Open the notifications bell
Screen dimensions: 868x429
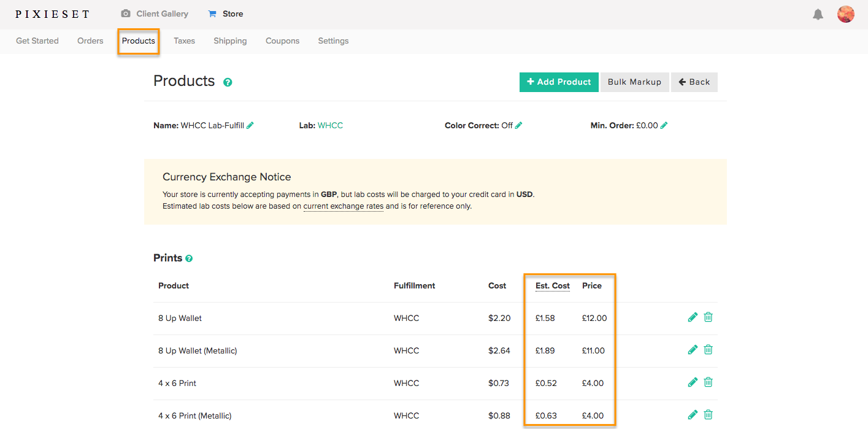tap(818, 14)
